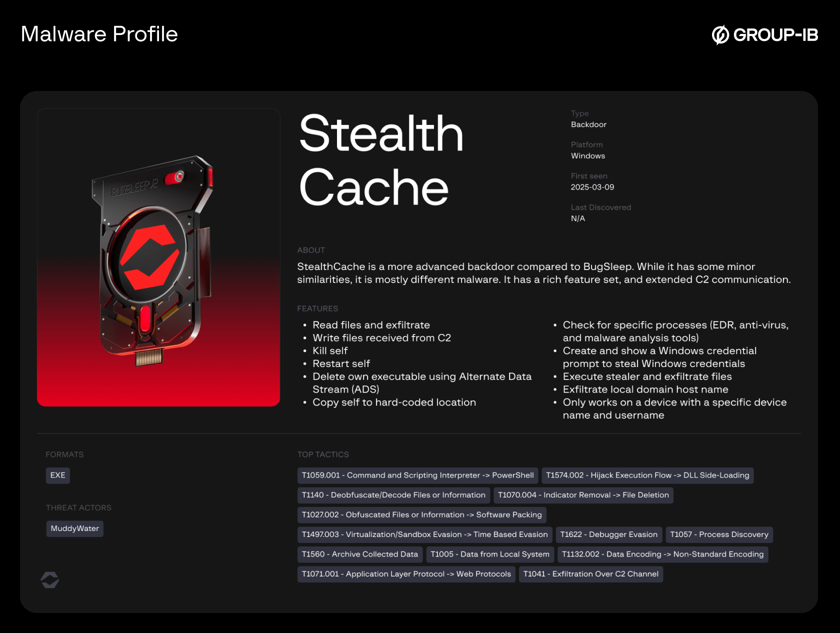The height and width of the screenshot is (633, 840).
Task: Open T1497.003 Time Based Evasion tag
Action: coord(424,534)
